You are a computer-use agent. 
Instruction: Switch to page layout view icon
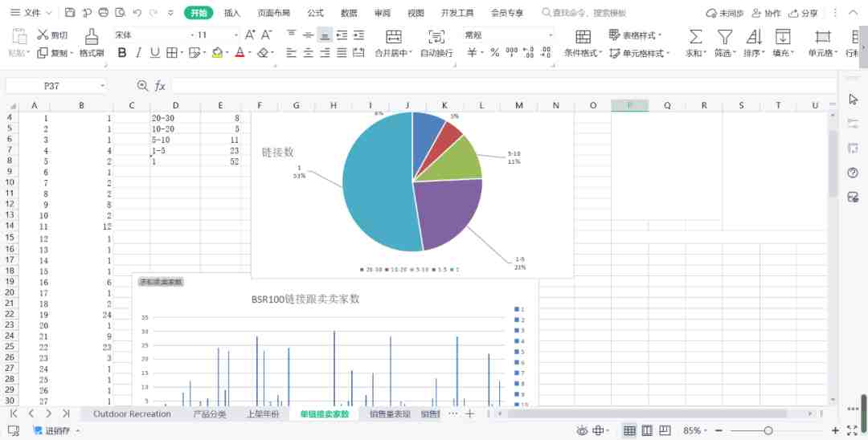(x=647, y=430)
